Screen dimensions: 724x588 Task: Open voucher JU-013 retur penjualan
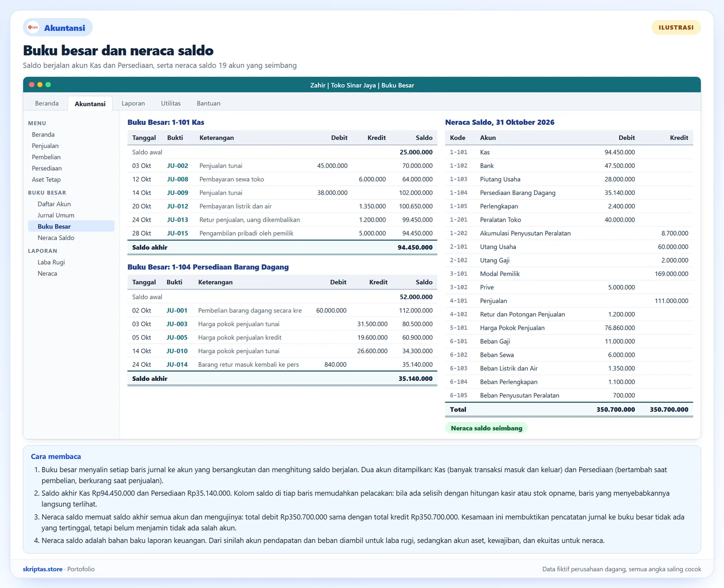(177, 220)
